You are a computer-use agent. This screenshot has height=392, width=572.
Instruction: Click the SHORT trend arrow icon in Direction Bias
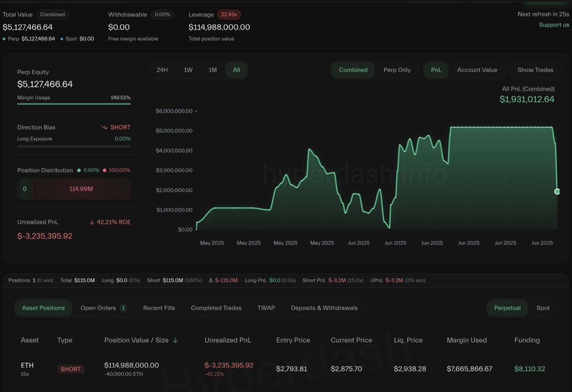click(x=104, y=127)
